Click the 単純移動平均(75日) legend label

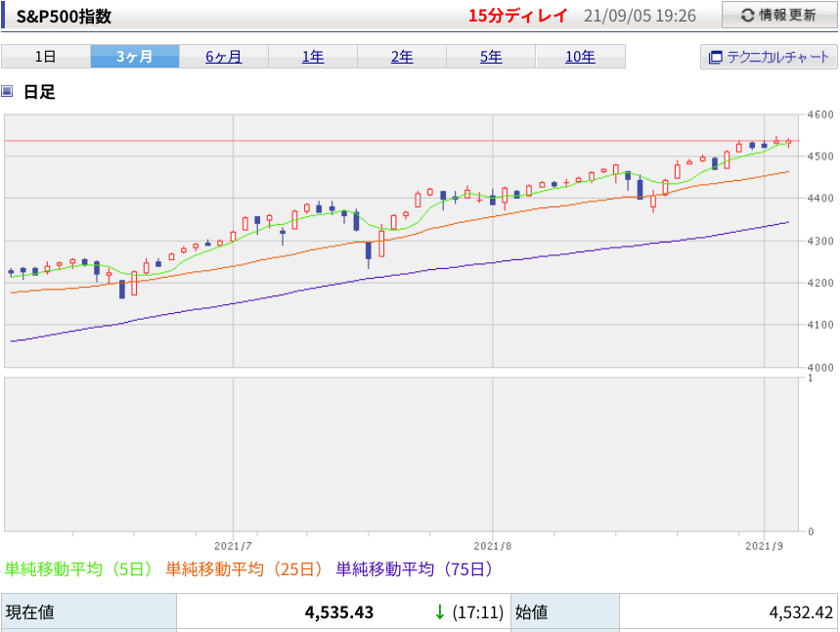point(415,568)
